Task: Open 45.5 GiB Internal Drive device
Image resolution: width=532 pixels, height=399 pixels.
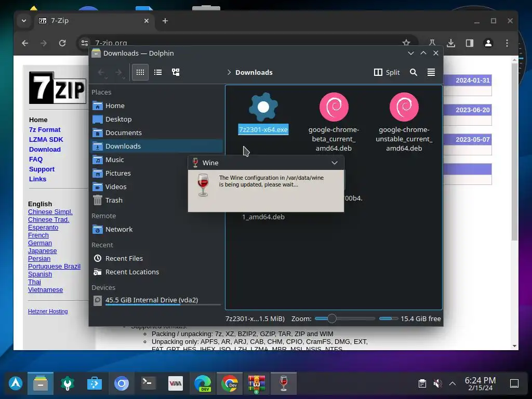Action: (x=157, y=300)
